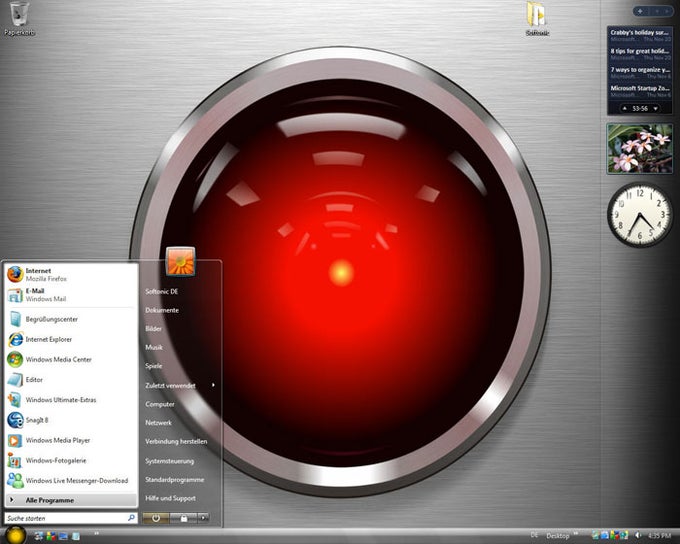This screenshot has height=544, width=680.
Task: Open "8 tips for great holid..." headline
Action: tap(640, 54)
